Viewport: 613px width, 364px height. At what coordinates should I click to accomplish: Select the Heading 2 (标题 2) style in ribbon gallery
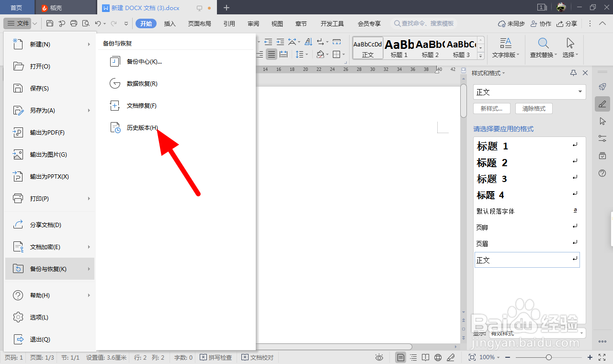[x=430, y=48]
